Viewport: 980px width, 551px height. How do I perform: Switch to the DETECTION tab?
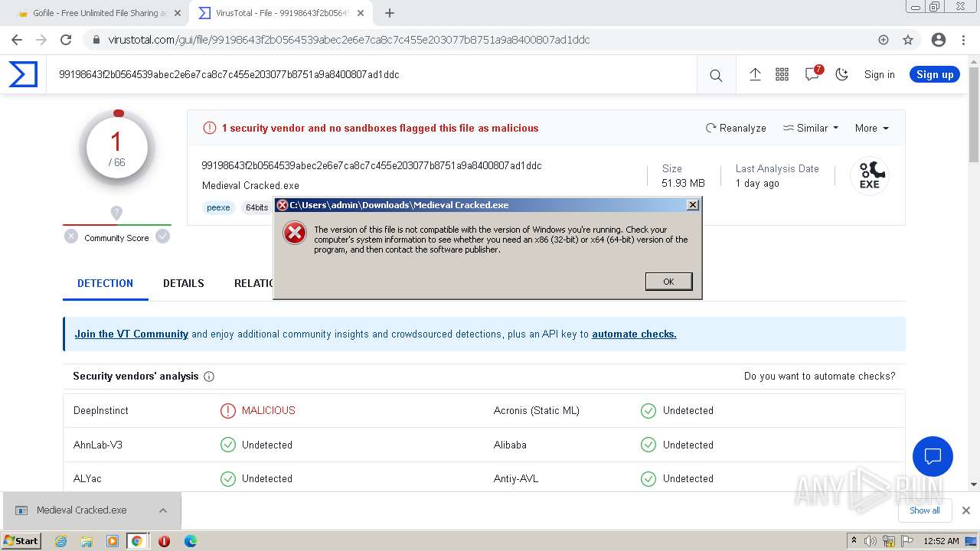click(x=105, y=283)
